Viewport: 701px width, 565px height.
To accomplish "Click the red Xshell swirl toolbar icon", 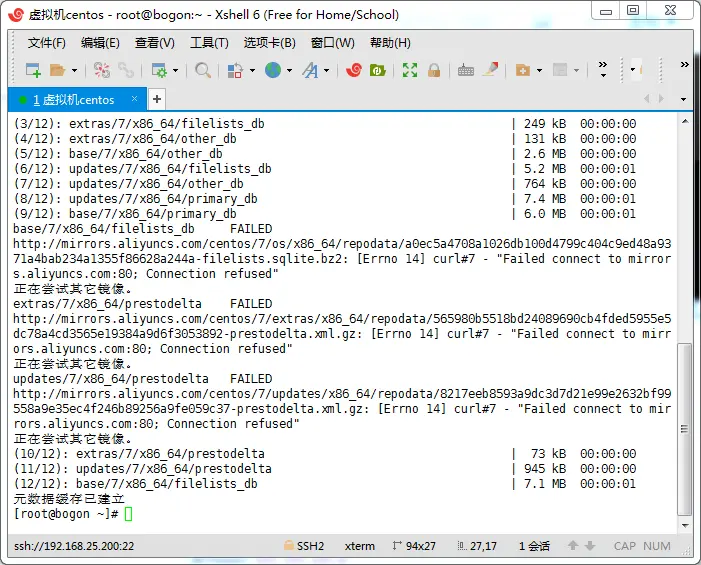I will tap(354, 70).
